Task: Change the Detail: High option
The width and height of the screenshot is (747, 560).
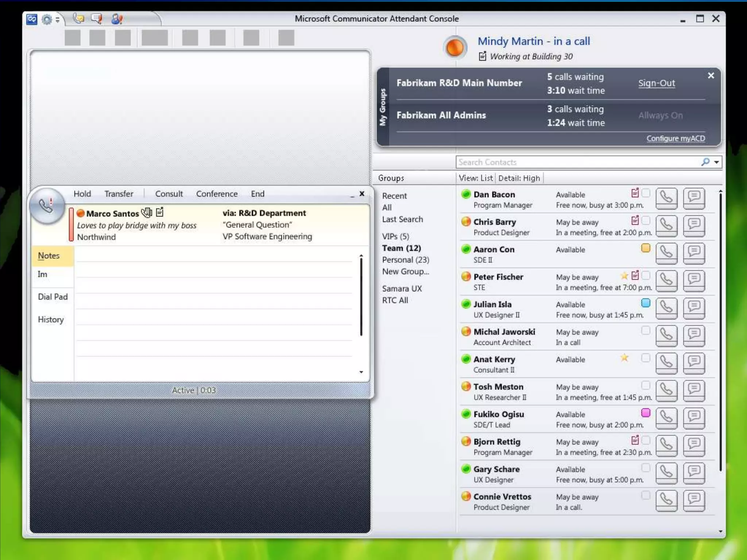Action: [x=519, y=178]
